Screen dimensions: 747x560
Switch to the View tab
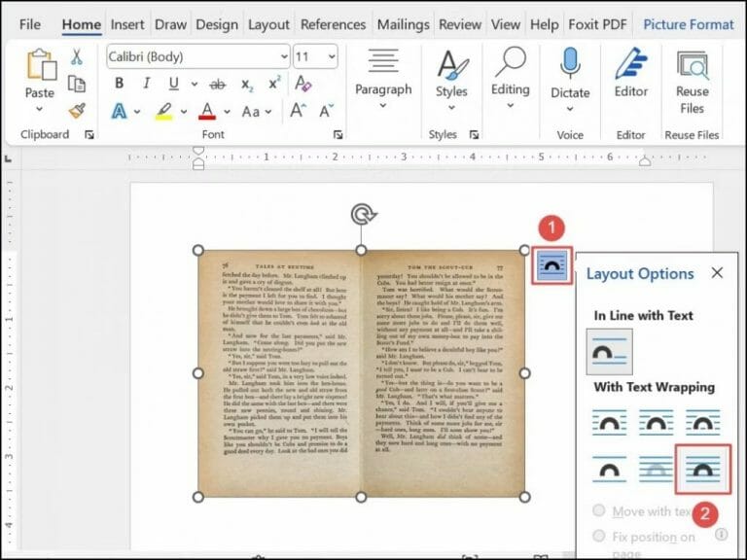(506, 24)
